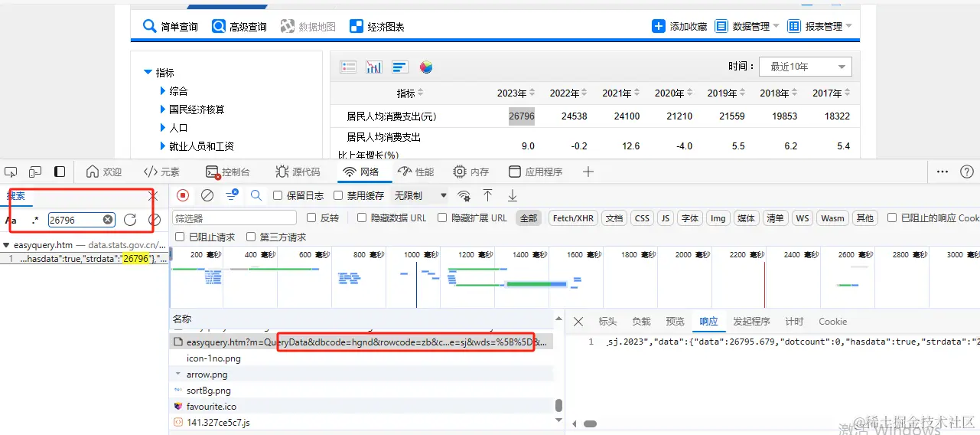This screenshot has width=980, height=435.
Task: Close the request details pane X
Action: tap(578, 322)
